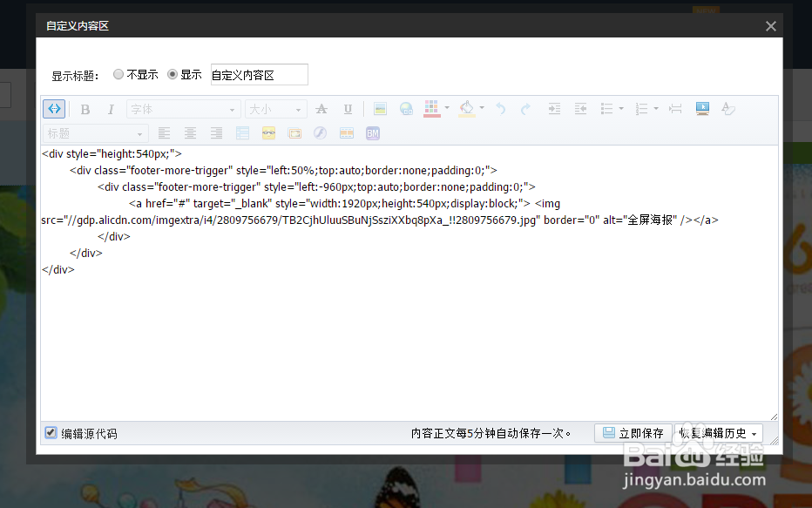The width and height of the screenshot is (812, 508).
Task: Select the 不显示 radio option
Action: 118,74
